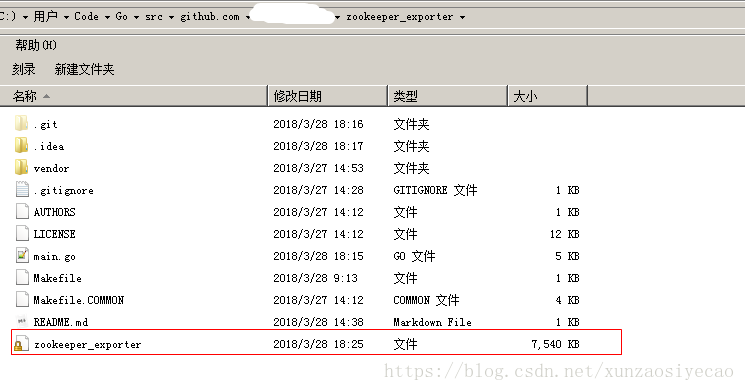The height and width of the screenshot is (391, 745).
Task: Sort by the 名称 column header
Action: (x=134, y=96)
